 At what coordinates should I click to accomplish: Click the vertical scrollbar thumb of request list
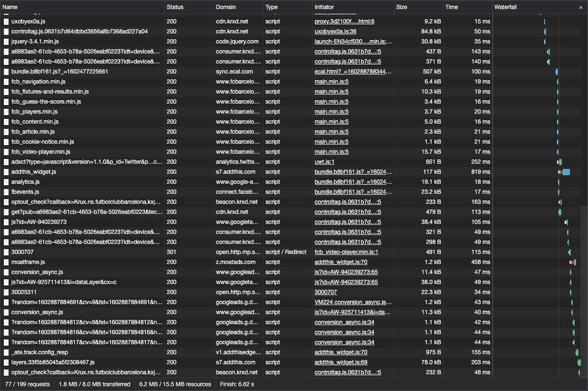pyautogui.click(x=585, y=292)
